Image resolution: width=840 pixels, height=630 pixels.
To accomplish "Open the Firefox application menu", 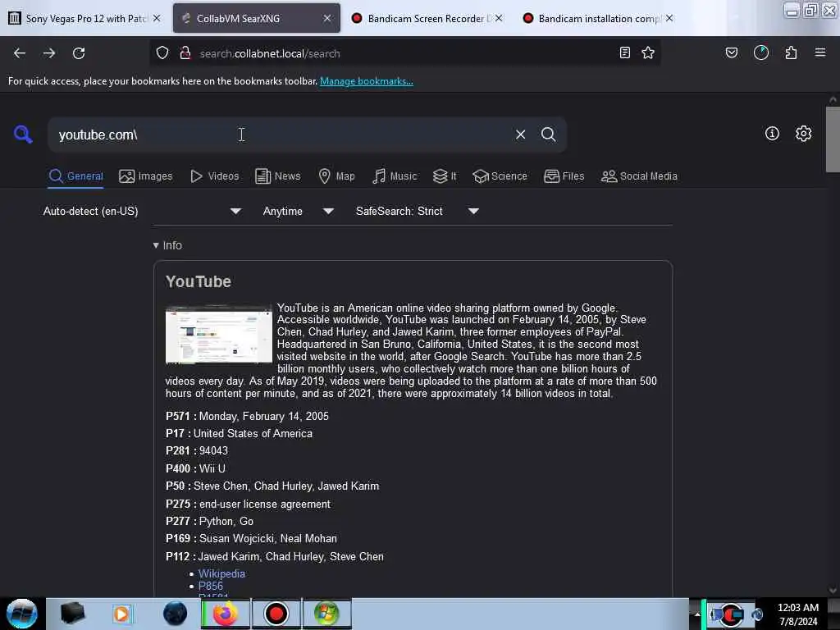I will [820, 53].
